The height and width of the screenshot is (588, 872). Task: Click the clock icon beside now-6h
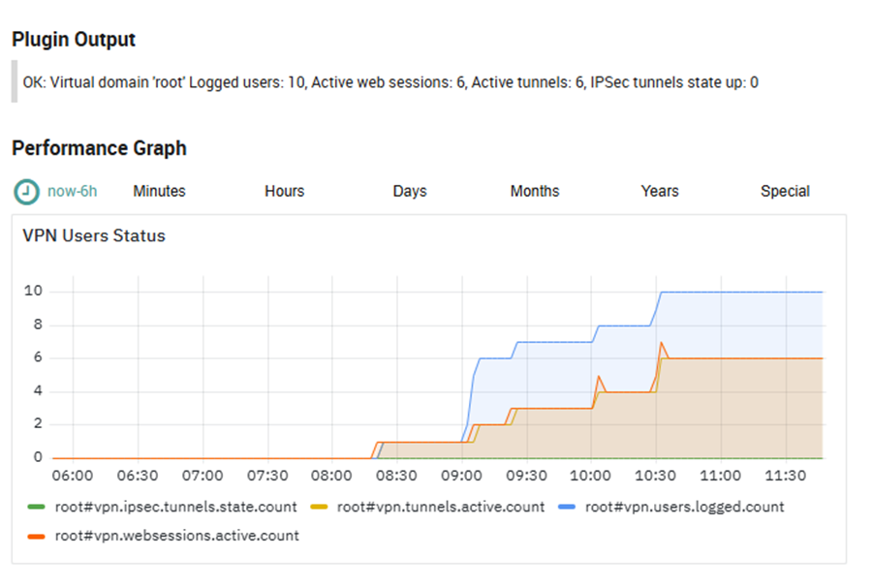pyautogui.click(x=27, y=192)
